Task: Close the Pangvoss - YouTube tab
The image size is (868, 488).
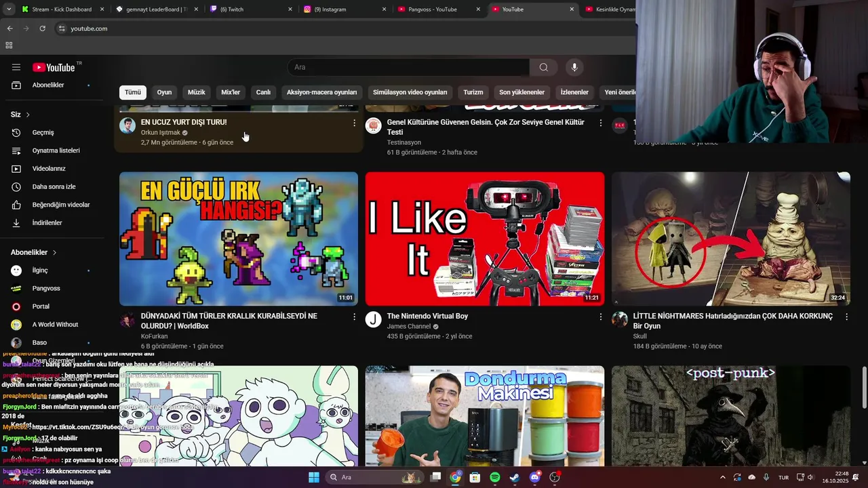Action: (x=478, y=9)
